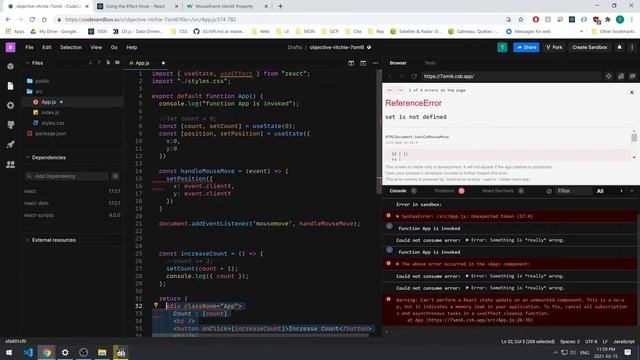Open VS Code from Windows taskbar
The height and width of the screenshot is (360, 640).
(x=28, y=352)
